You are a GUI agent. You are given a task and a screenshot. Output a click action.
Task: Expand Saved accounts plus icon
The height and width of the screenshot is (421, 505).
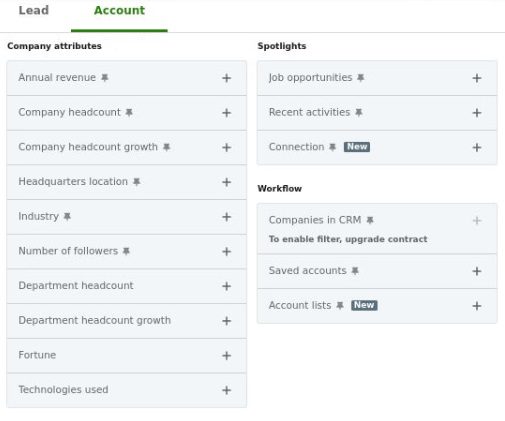tap(477, 271)
